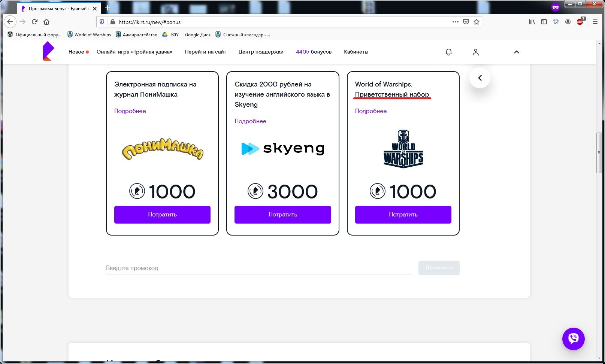Click Подробнее on the ПониМашка card
605x364 pixels.
pyautogui.click(x=130, y=111)
